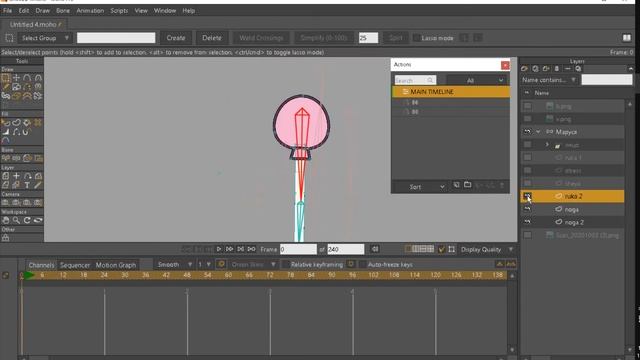640x360 pixels.
Task: Toggle visibility of noga 2 layer
Action: pyautogui.click(x=527, y=222)
